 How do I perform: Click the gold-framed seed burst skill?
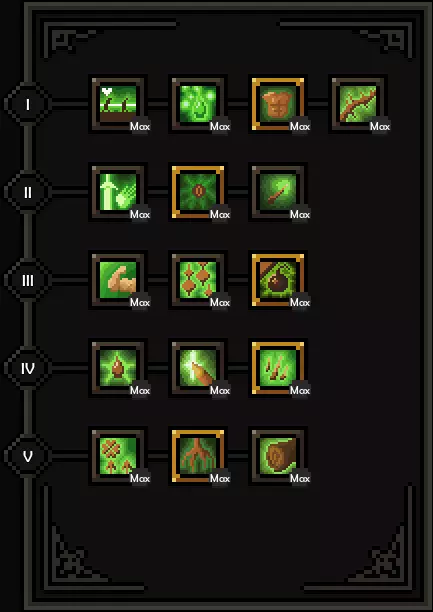point(198,192)
